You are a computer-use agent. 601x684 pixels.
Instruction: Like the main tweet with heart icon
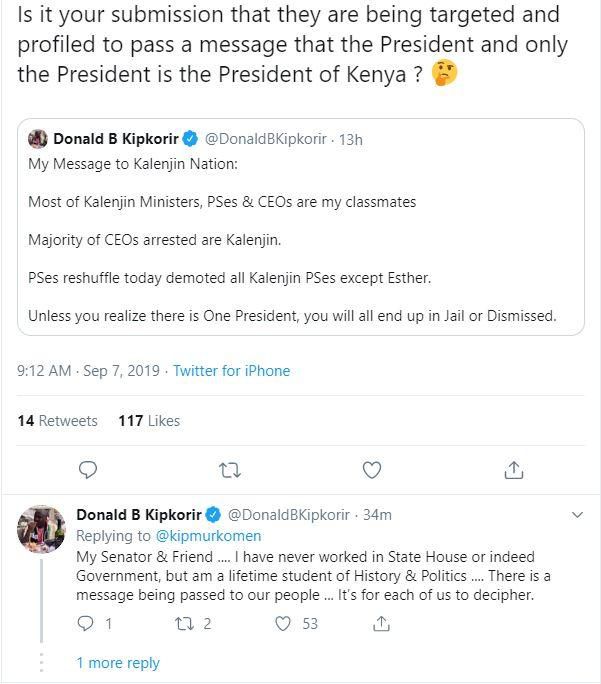371,469
